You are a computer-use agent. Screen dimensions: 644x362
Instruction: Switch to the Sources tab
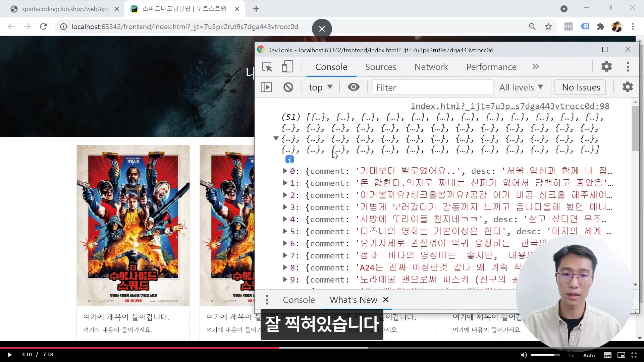[x=380, y=67]
